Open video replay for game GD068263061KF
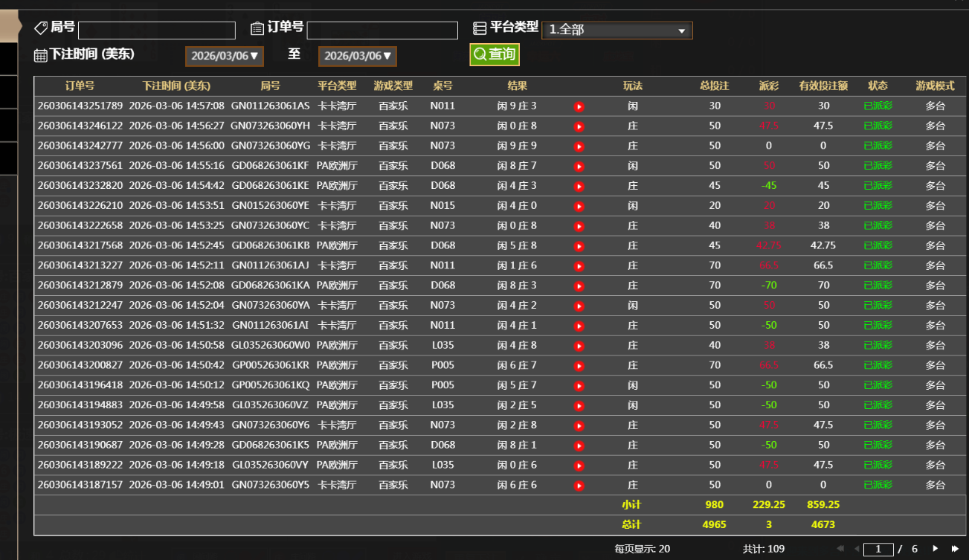 pyautogui.click(x=579, y=167)
